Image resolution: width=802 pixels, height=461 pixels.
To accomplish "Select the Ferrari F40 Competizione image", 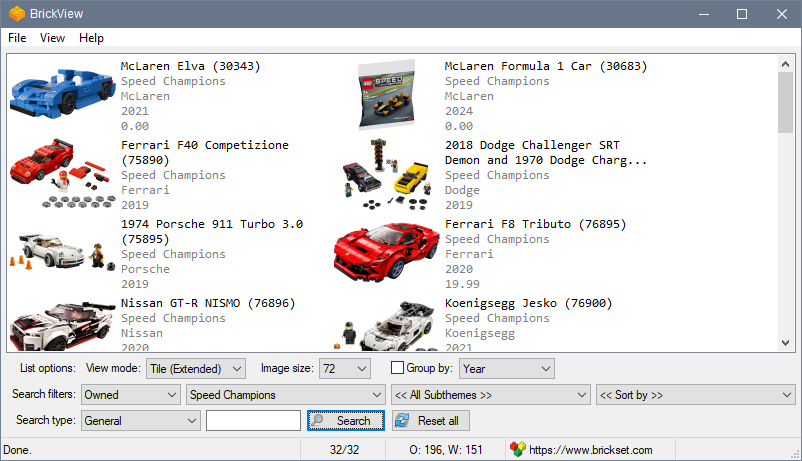I will (x=61, y=172).
